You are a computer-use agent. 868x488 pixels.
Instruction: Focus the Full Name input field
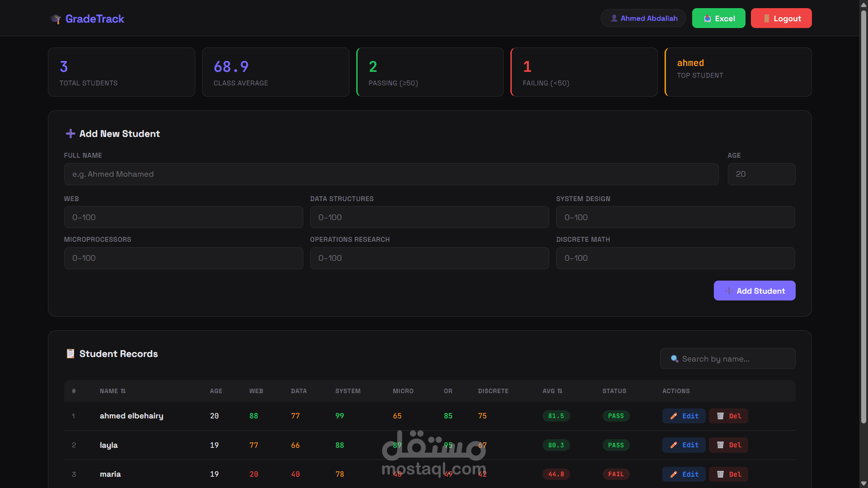[x=391, y=174]
